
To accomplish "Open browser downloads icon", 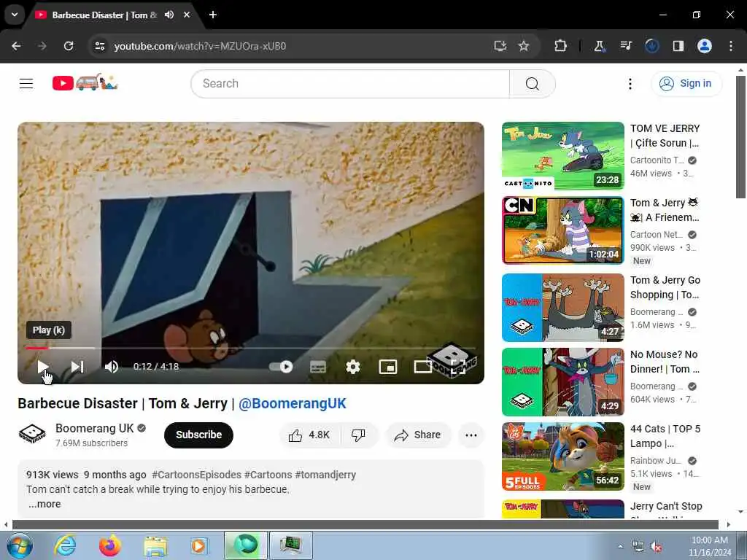I will click(x=651, y=46).
